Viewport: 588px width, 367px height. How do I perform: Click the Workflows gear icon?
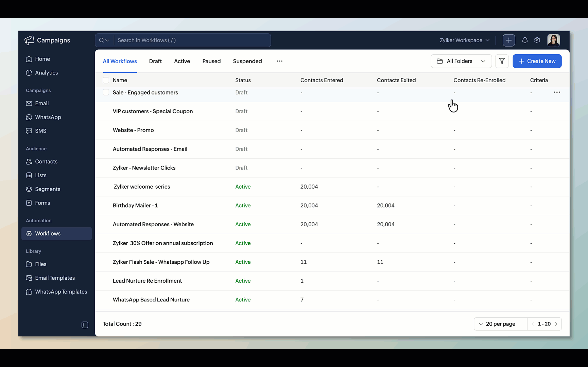point(29,233)
